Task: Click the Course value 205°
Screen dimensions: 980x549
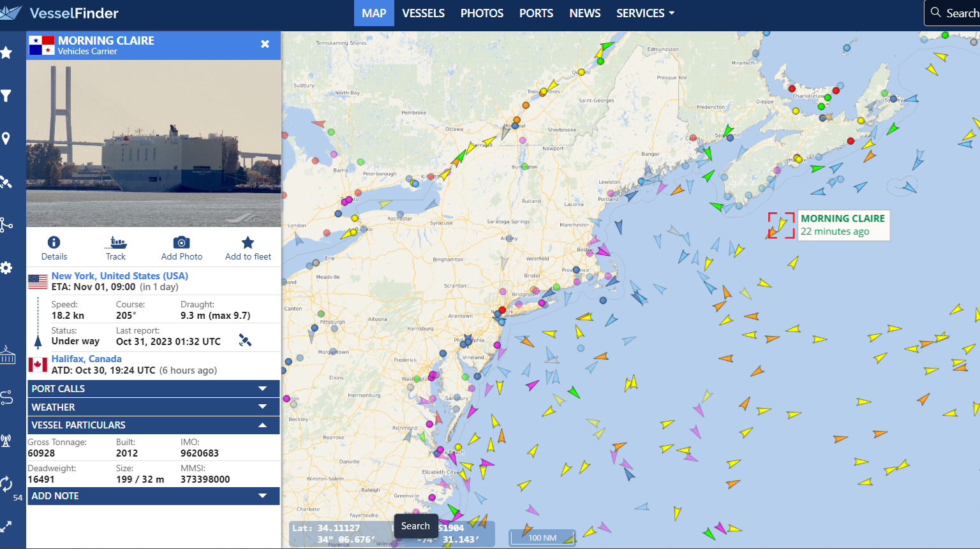Action: (x=125, y=316)
